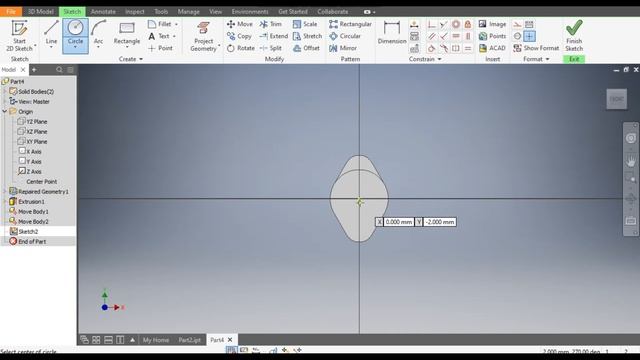Apply the concentric constraint
The image size is (640, 360).
click(456, 24)
